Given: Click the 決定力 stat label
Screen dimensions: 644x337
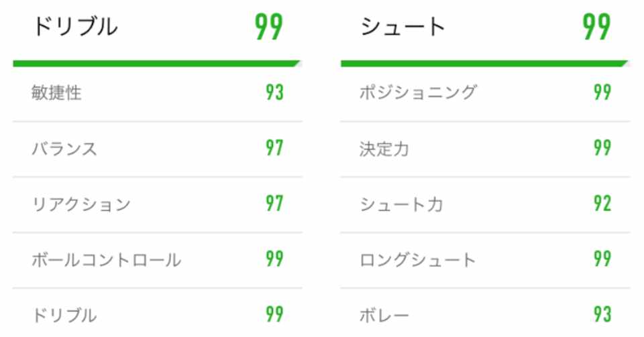Looking at the screenshot, I should click(384, 149).
